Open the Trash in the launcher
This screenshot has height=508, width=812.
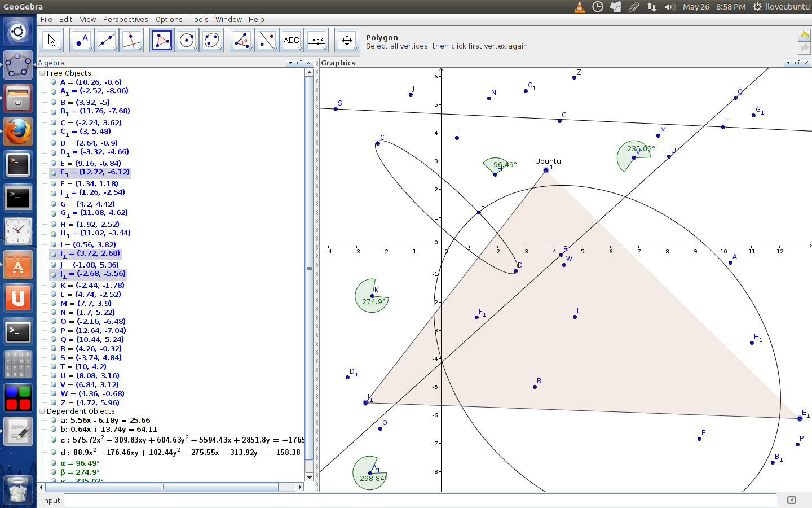tap(18, 489)
